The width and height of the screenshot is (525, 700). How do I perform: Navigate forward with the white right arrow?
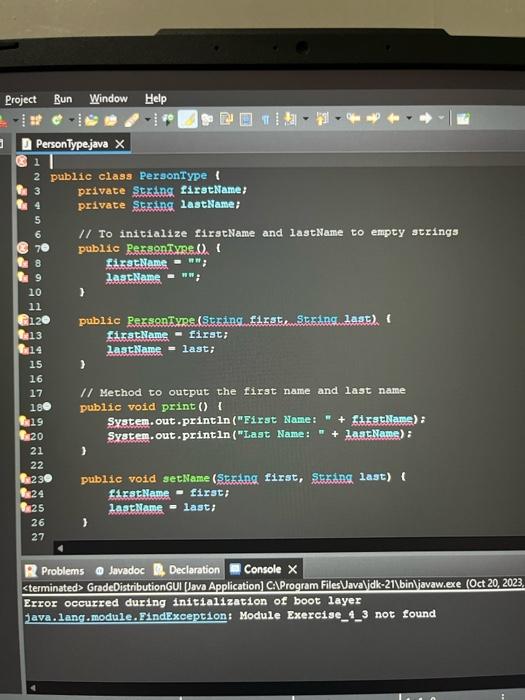(425, 118)
